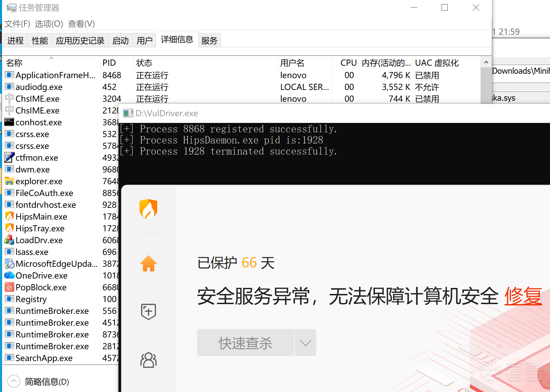
Task: Click the Task Manager title bar icon
Action: pos(11,7)
